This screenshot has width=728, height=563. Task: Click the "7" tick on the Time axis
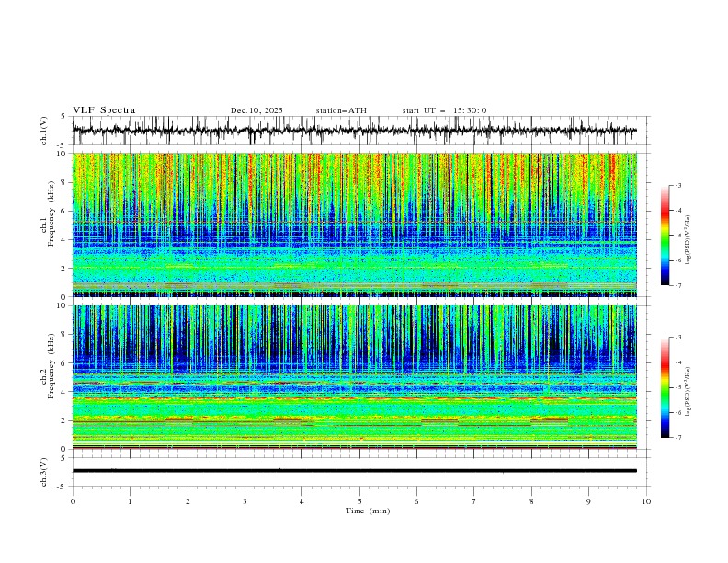pos(474,501)
